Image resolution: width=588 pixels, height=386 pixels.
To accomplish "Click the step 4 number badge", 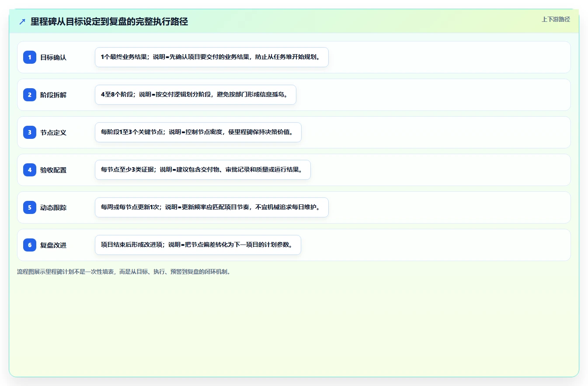I will [30, 170].
